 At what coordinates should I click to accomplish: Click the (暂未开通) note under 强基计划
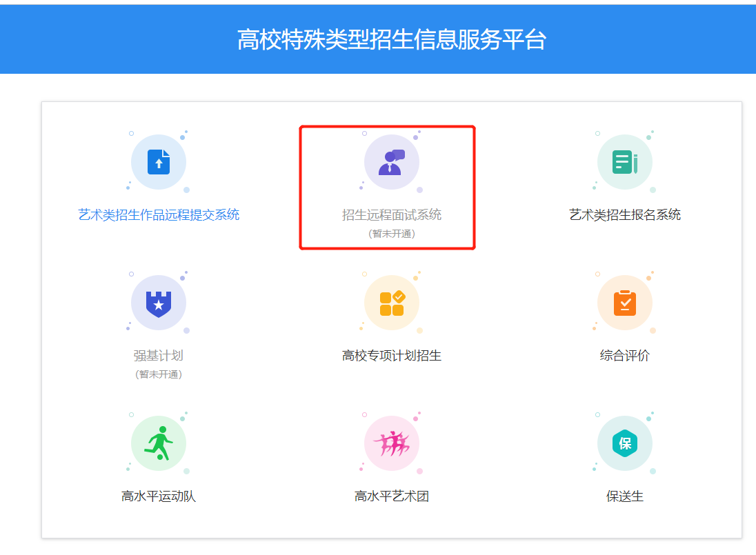(159, 374)
